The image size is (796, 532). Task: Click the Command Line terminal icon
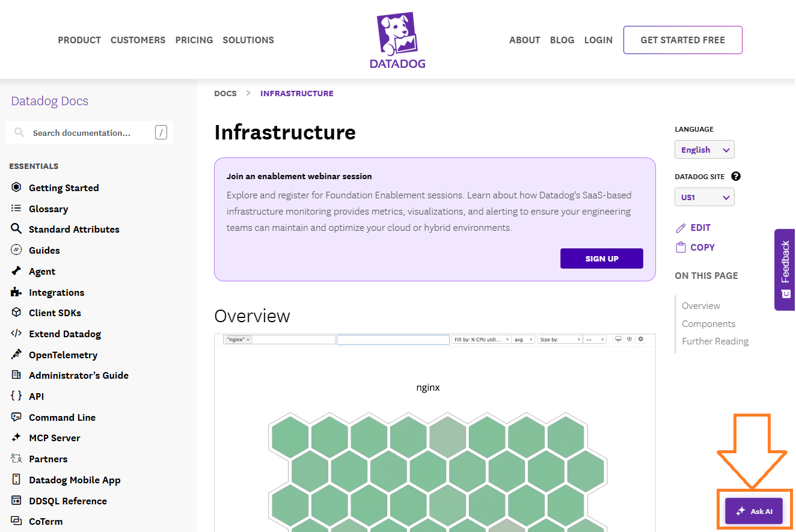(16, 417)
